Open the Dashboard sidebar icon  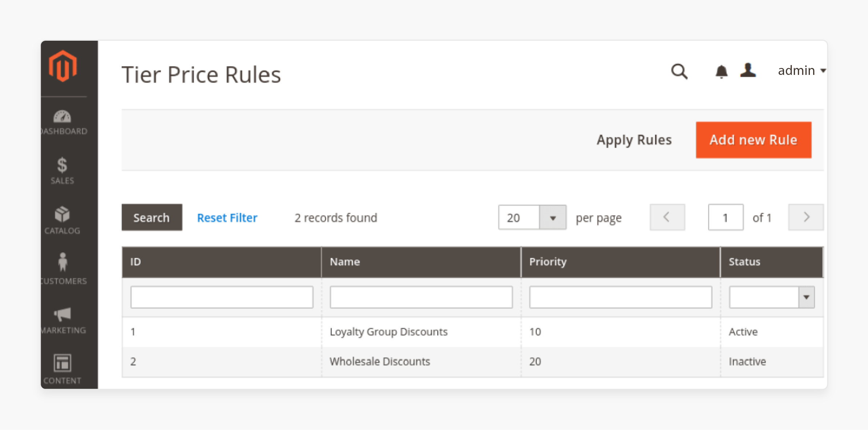pos(62,116)
